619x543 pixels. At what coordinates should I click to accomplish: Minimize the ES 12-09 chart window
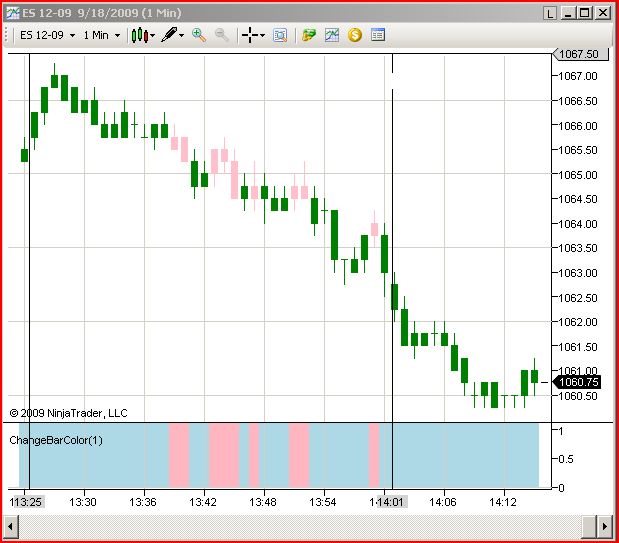point(568,13)
